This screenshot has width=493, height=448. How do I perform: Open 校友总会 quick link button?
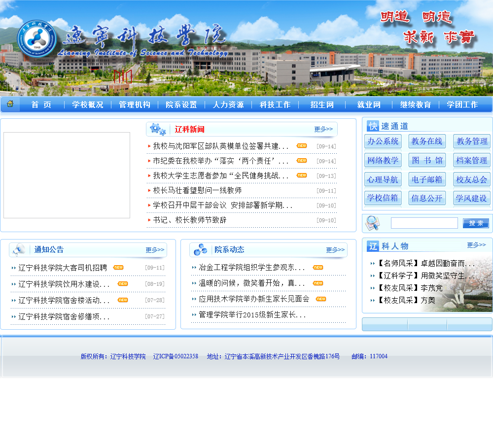(472, 179)
